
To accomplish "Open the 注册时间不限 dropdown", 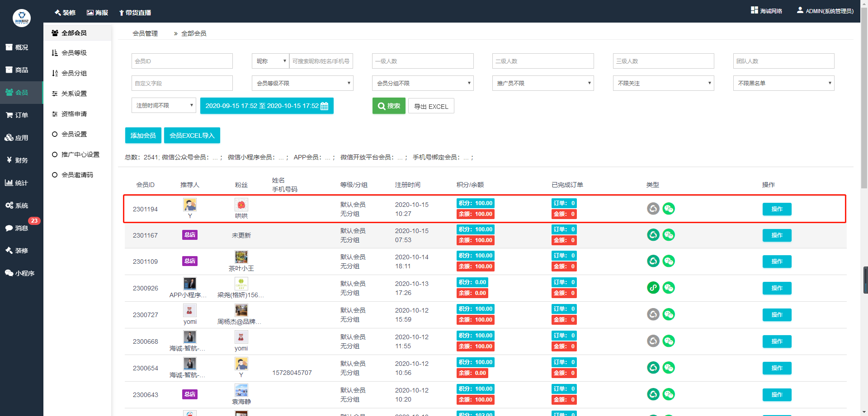I will 164,106.
